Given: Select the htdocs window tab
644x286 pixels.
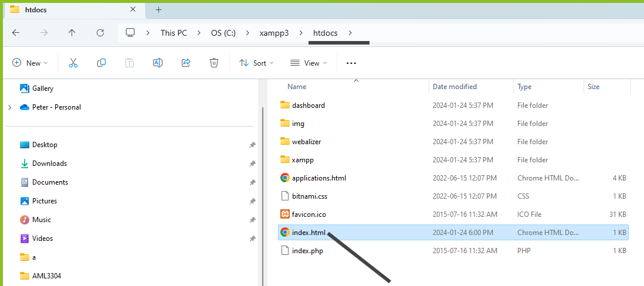Looking at the screenshot, I should [x=74, y=9].
